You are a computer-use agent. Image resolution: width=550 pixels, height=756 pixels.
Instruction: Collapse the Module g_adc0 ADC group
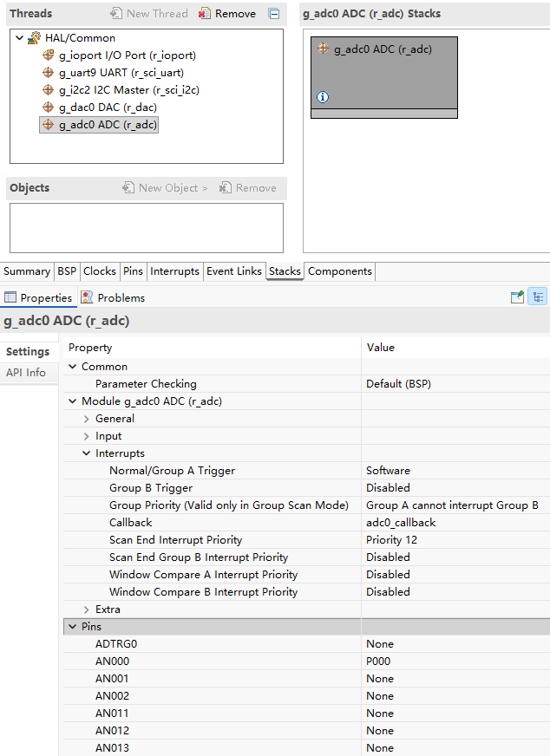tap(73, 401)
